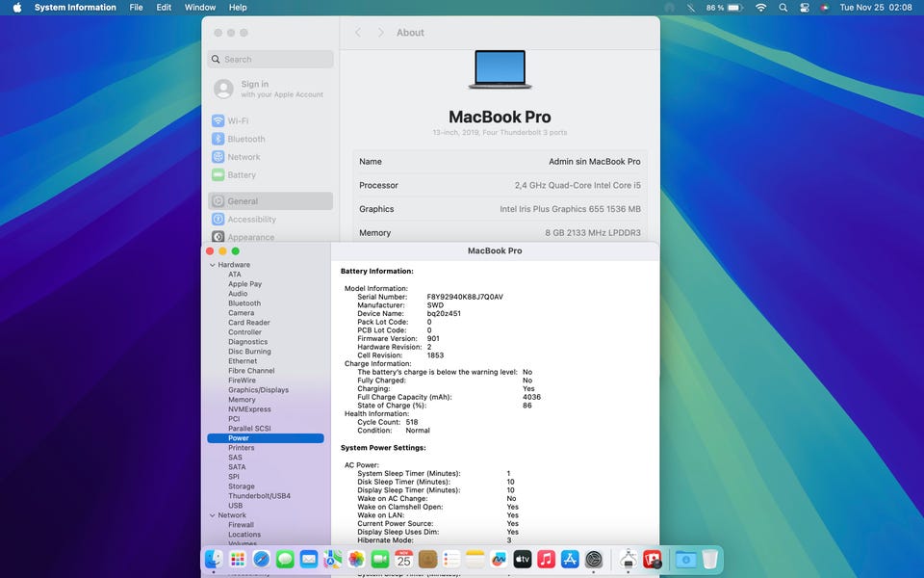Screen dimensions: 924x578
Task: Select USB in the Hardware list
Action: pyautogui.click(x=235, y=506)
